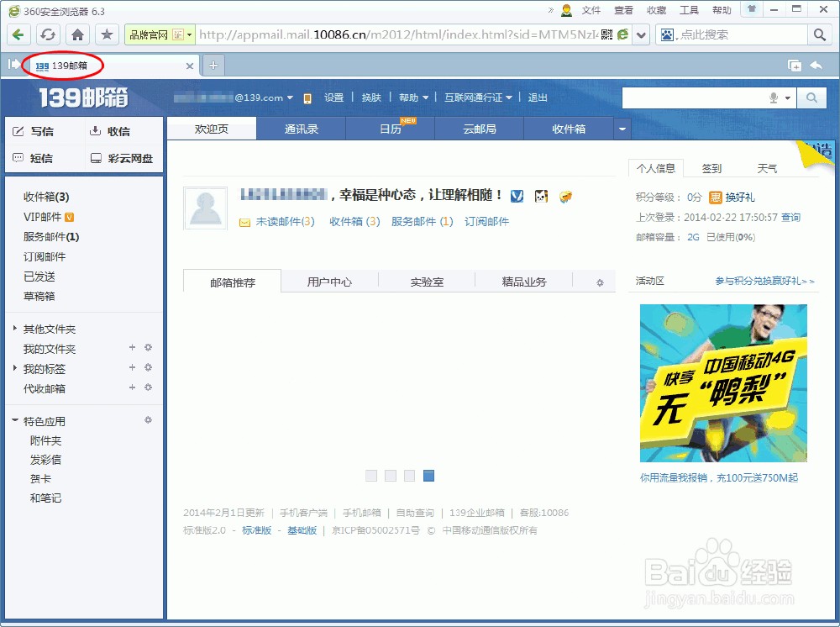840x627 pixels.
Task: Click the 收信 receive mail button
Action: (x=110, y=131)
